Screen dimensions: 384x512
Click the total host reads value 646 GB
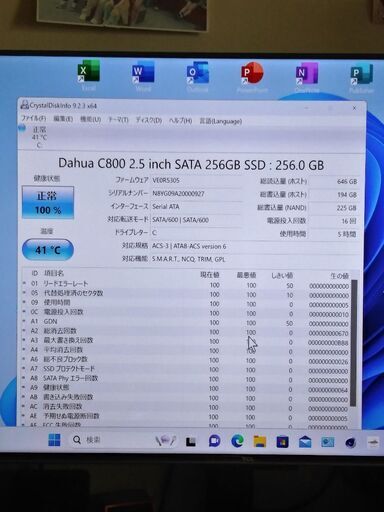click(x=347, y=182)
